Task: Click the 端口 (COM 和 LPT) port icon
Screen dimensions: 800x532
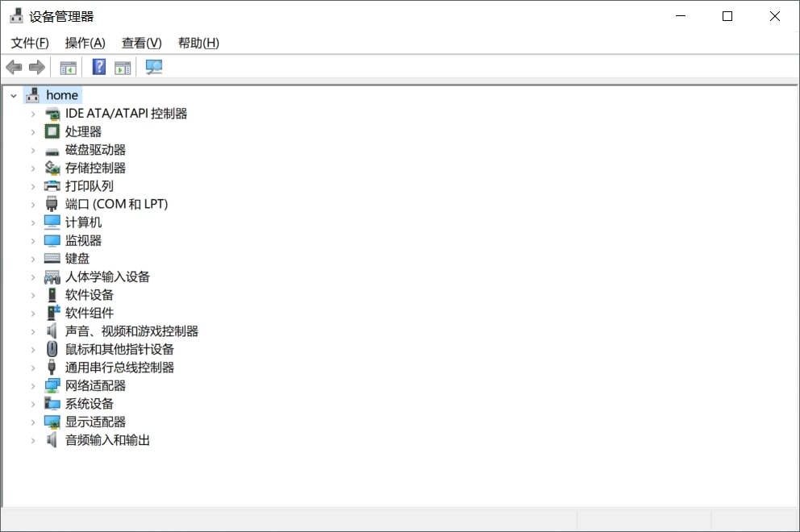Action: 52,204
